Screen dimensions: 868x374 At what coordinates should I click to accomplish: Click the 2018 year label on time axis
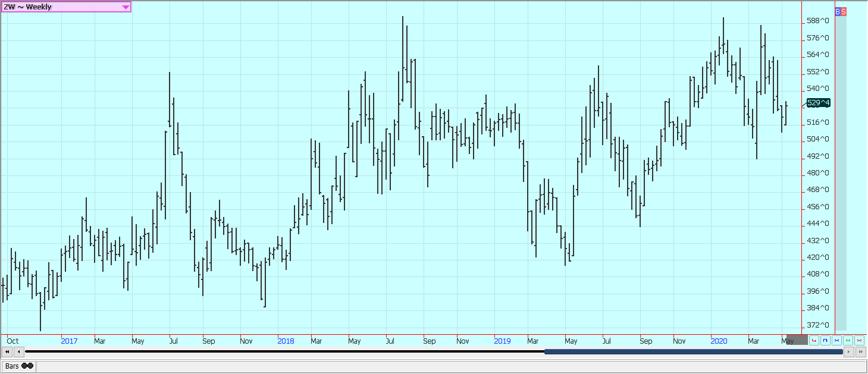pyautogui.click(x=286, y=341)
